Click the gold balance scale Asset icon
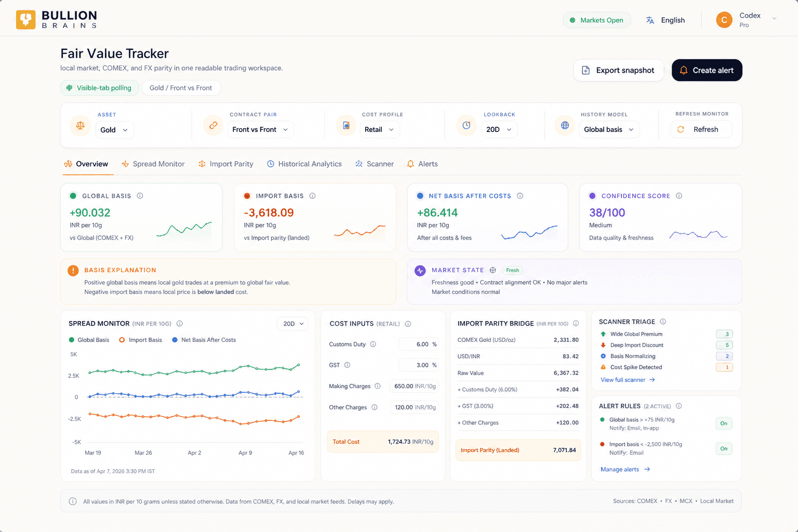The height and width of the screenshot is (532, 798). [81, 125]
